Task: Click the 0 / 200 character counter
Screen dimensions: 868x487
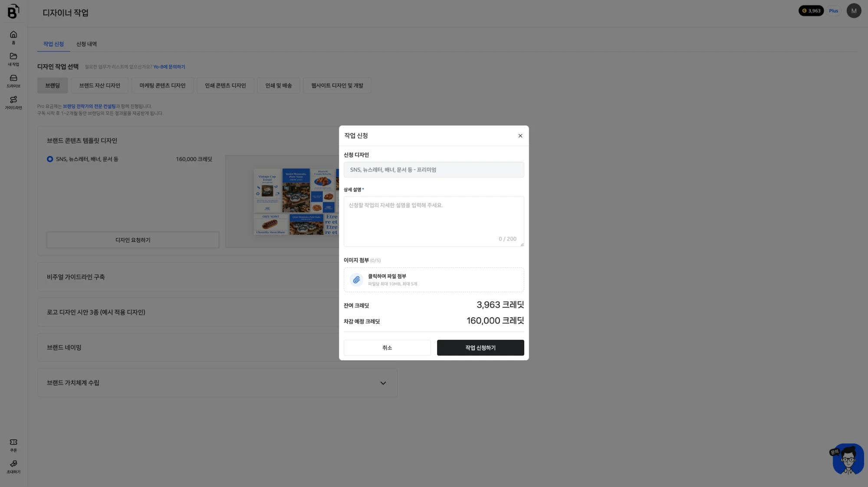Action: click(507, 239)
